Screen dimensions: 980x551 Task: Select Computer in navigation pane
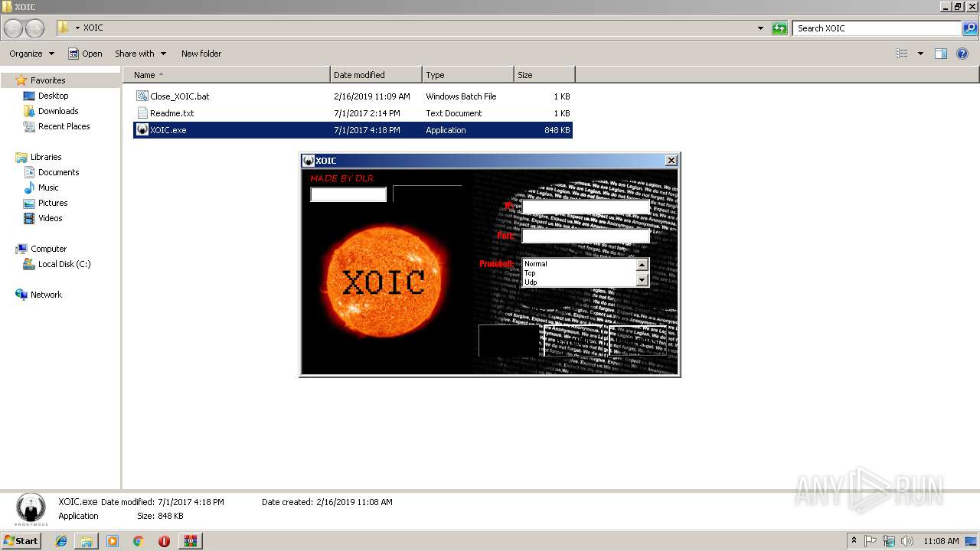tap(48, 249)
